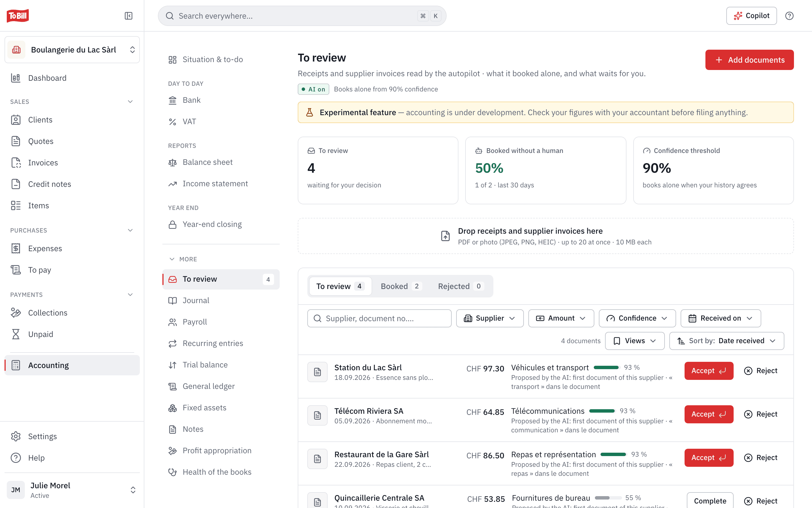Change sorting via Sort by Date received
812x508 pixels.
pos(727,341)
